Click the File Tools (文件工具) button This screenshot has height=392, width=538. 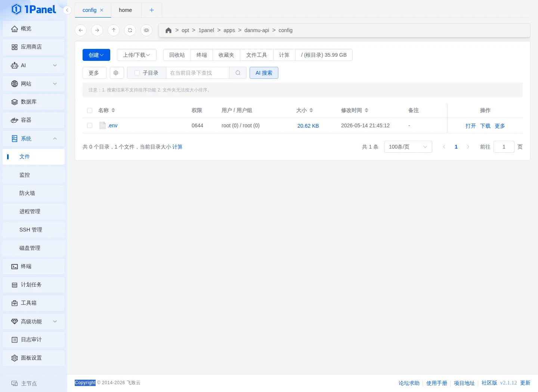click(257, 55)
